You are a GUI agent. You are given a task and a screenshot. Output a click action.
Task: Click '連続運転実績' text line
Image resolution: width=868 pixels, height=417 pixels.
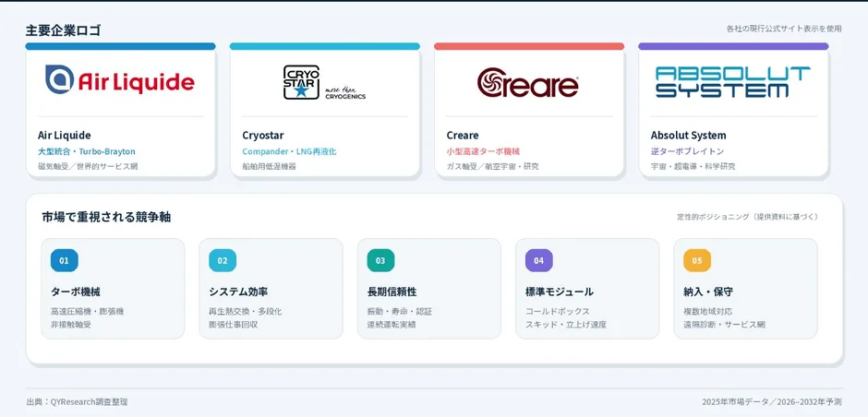392,325
